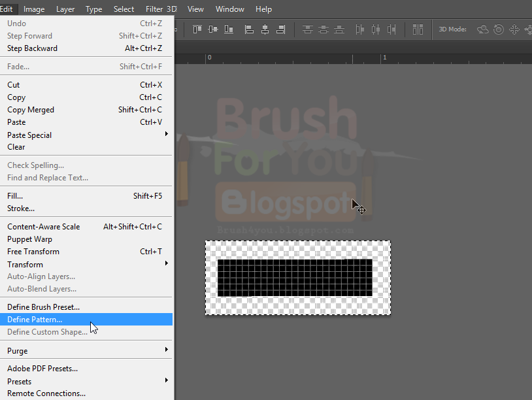Open the Fill dialog

pos(16,195)
